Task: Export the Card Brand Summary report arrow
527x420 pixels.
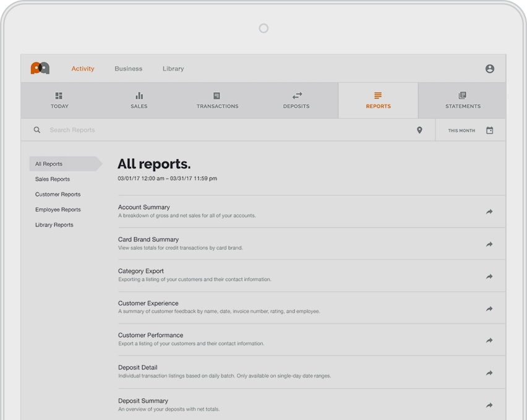Action: tap(489, 244)
